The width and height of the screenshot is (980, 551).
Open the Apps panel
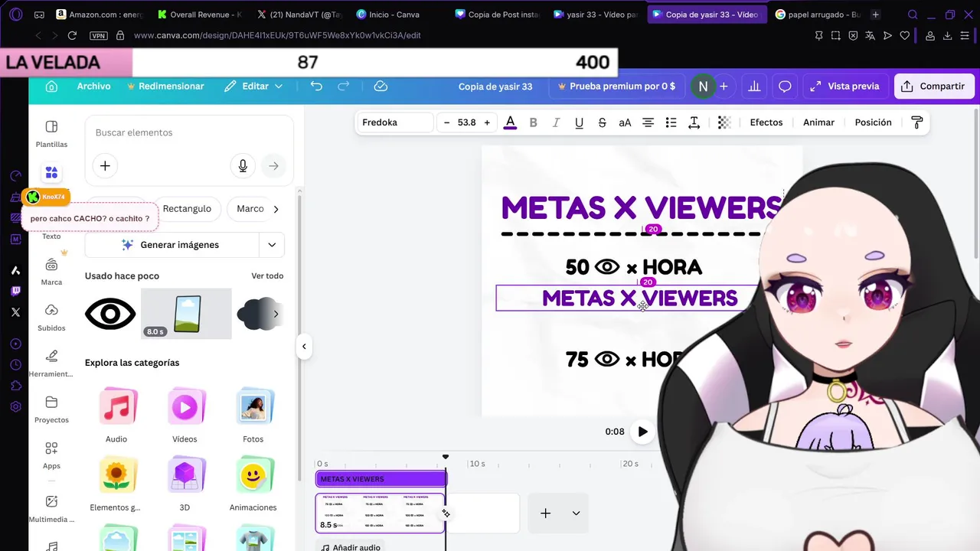[51, 455]
